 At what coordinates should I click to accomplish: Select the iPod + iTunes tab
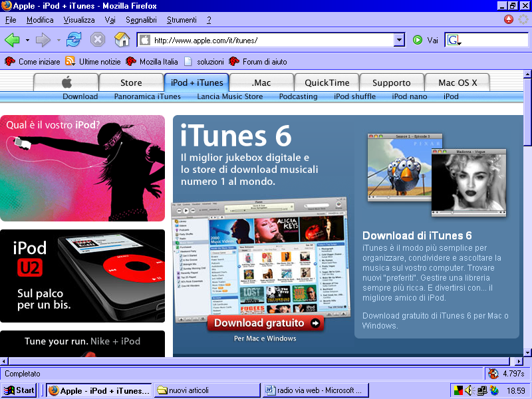pos(197,82)
